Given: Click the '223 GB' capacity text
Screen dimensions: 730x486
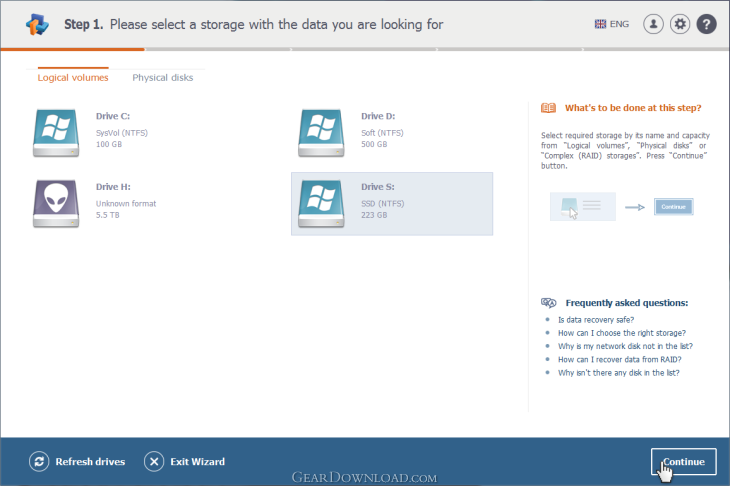Looking at the screenshot, I should point(374,215).
